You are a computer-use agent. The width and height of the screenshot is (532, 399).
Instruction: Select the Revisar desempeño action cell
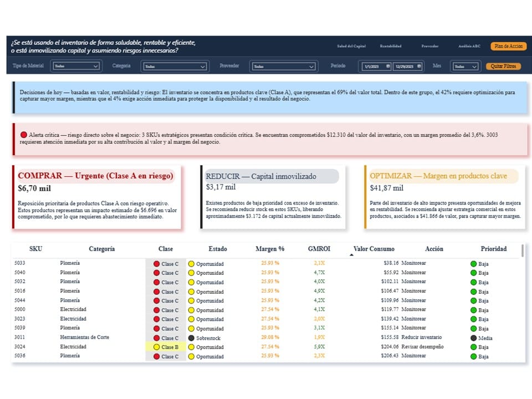(422, 346)
